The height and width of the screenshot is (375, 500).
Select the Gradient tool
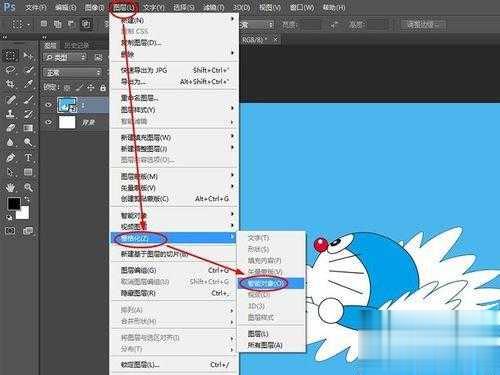(28, 128)
